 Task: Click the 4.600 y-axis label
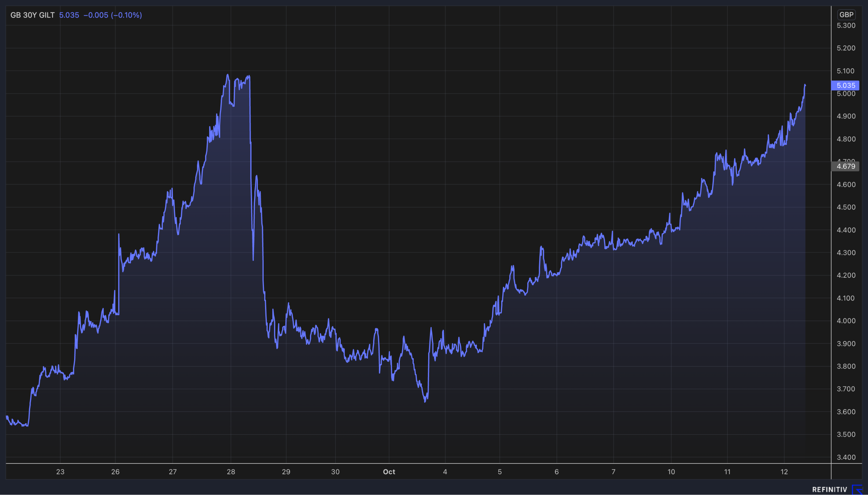click(846, 185)
